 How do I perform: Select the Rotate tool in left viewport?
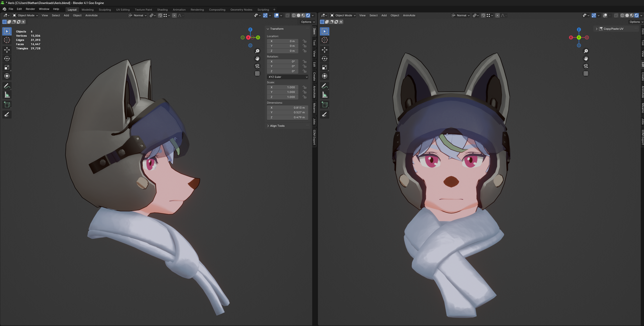coord(7,59)
